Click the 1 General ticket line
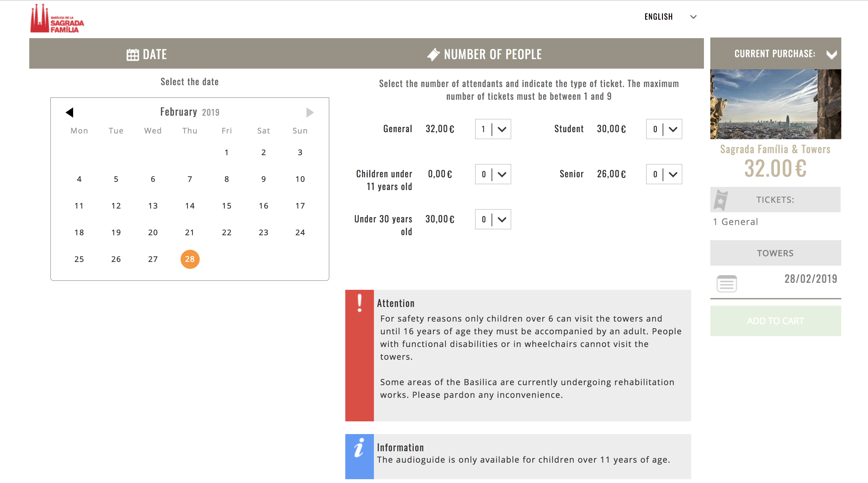 click(735, 221)
